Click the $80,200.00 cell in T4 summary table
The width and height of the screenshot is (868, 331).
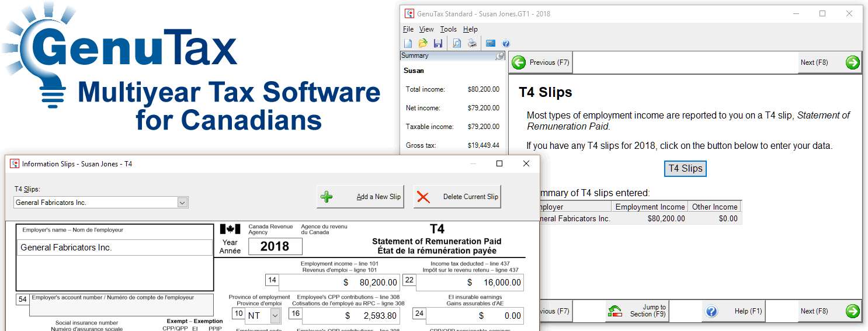tap(650, 219)
